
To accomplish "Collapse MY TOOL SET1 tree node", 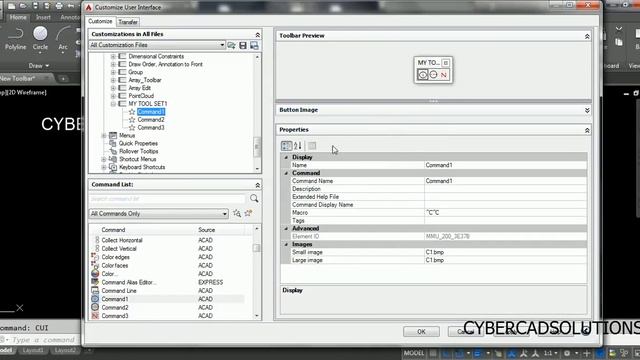I will point(113,104).
